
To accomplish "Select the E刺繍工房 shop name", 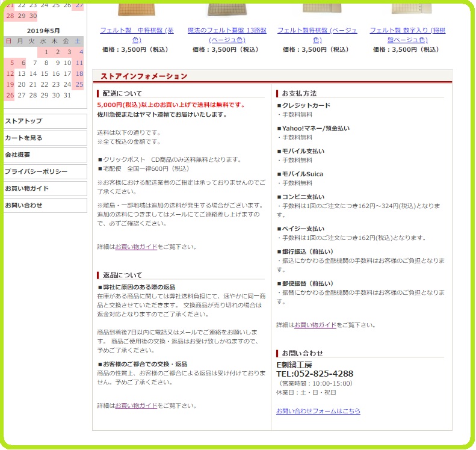I will click(294, 365).
